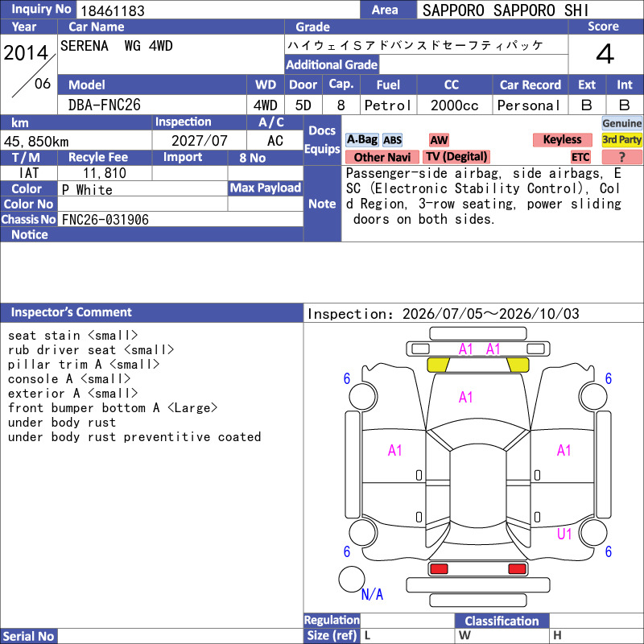The height and width of the screenshot is (644, 644).
Task: Click the N/A spare tire circle
Action: tap(352, 579)
